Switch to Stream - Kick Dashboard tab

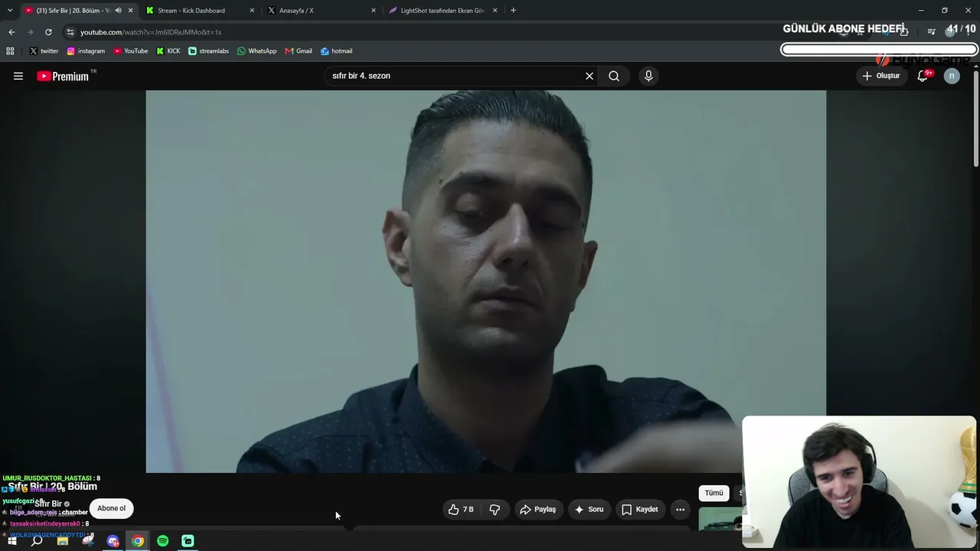[199, 11]
